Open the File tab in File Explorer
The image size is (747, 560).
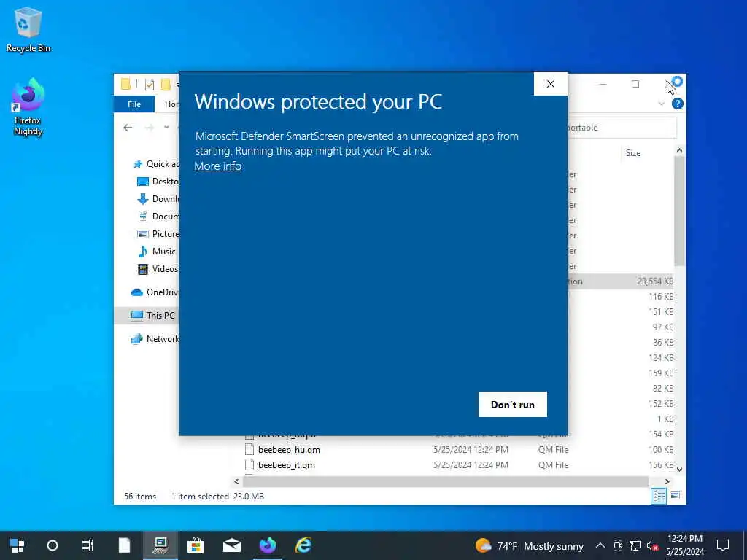coord(134,104)
